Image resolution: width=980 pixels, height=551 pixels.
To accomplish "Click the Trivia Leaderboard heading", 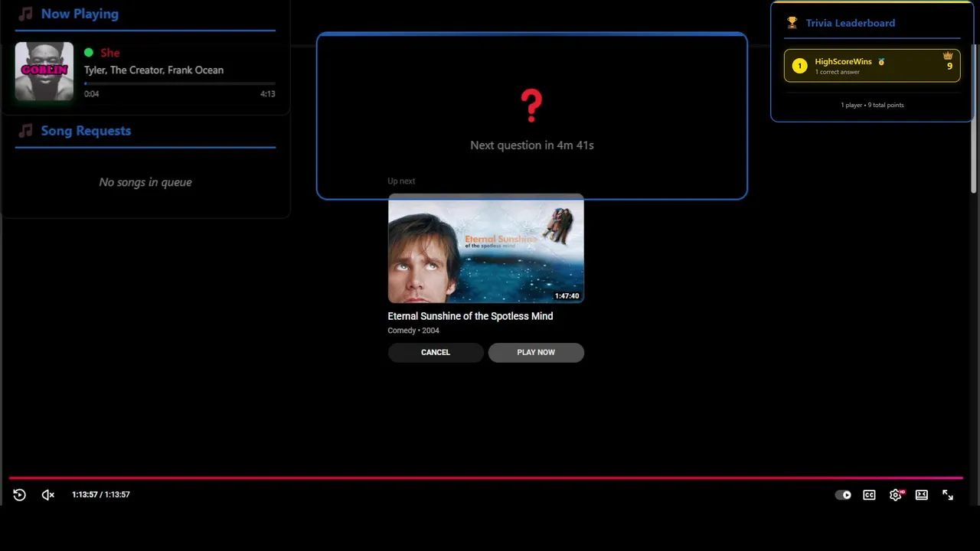I will point(851,23).
